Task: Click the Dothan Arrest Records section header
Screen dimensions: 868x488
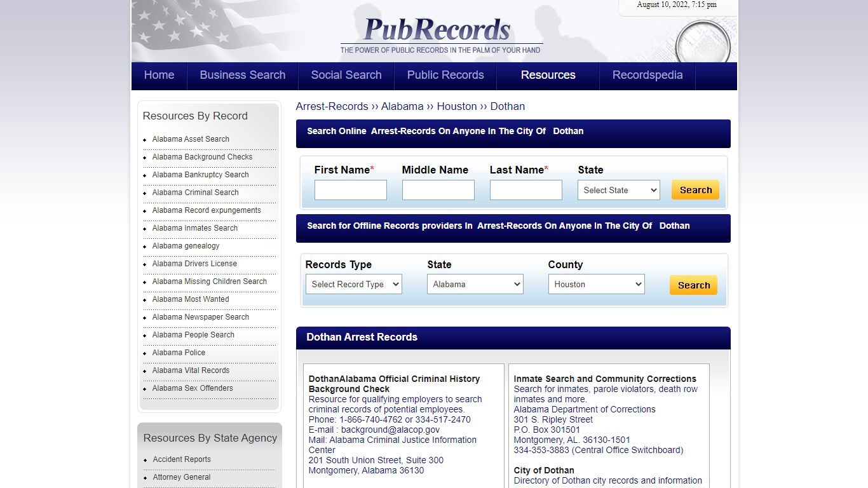Action: pyautogui.click(x=513, y=337)
